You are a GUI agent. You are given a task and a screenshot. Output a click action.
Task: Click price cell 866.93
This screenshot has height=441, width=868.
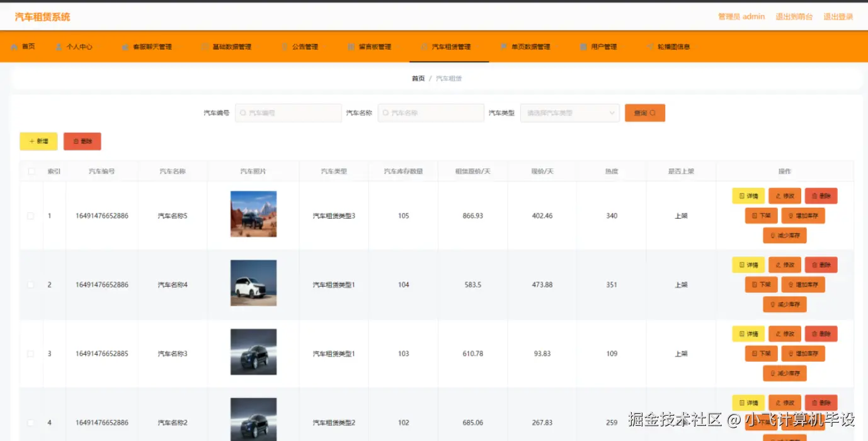pos(472,216)
